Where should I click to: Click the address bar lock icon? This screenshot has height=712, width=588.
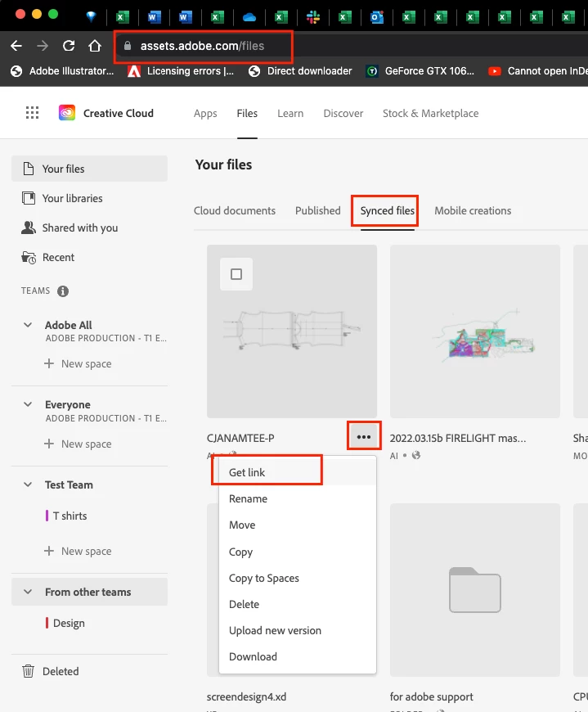click(128, 46)
